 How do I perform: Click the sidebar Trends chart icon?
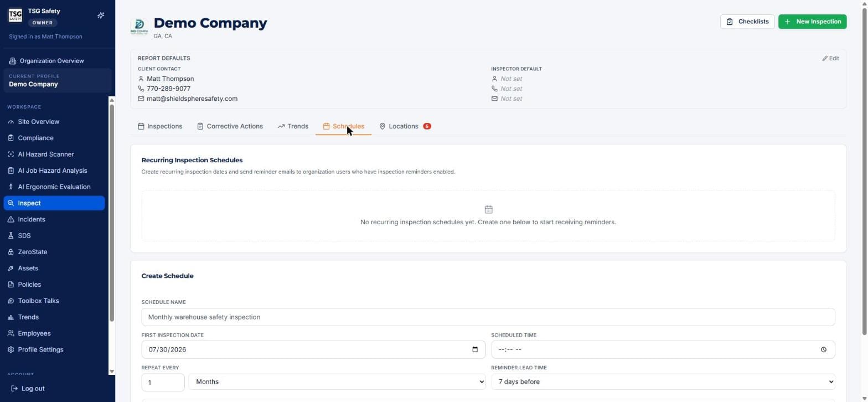click(11, 317)
